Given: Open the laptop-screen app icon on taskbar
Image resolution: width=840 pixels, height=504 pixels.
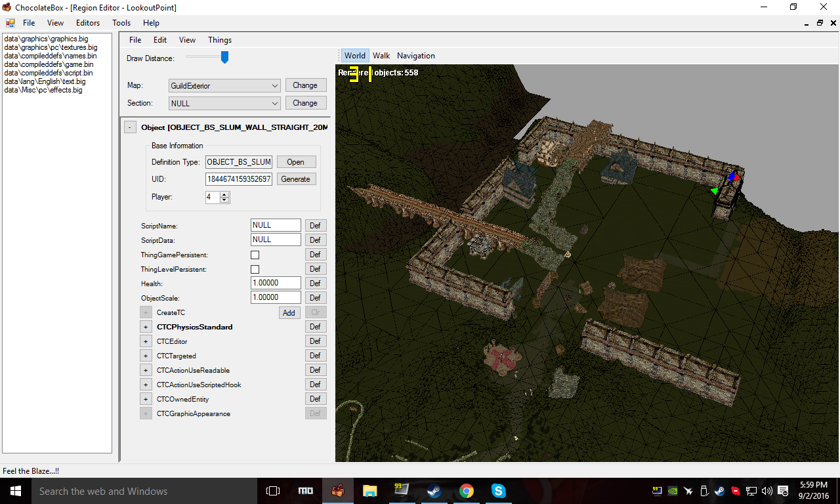Looking at the screenshot, I should [x=402, y=491].
